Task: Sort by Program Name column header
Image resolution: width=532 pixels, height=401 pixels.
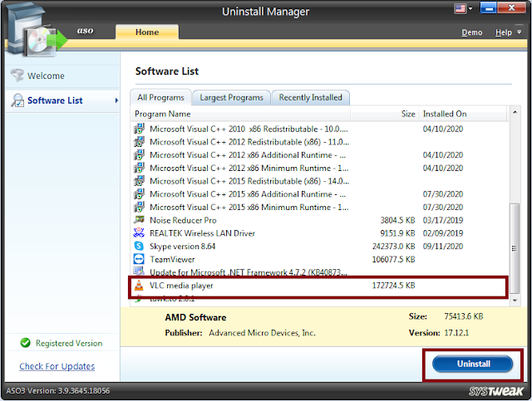Action: 240,114
